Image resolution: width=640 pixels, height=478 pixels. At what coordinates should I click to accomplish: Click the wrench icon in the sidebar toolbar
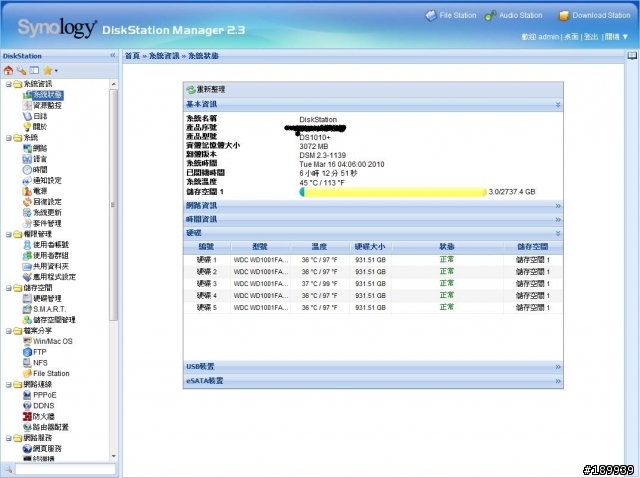pyautogui.click(x=21, y=71)
